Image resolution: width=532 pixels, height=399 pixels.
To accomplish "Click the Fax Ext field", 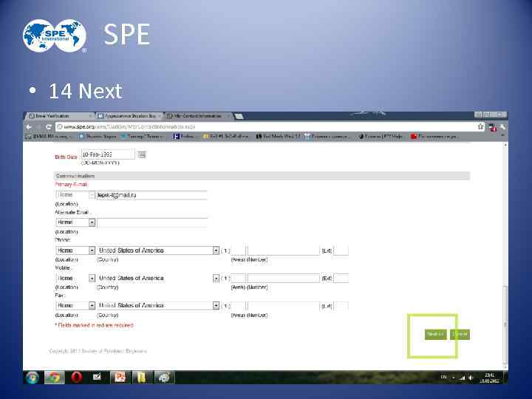I will tap(341, 306).
